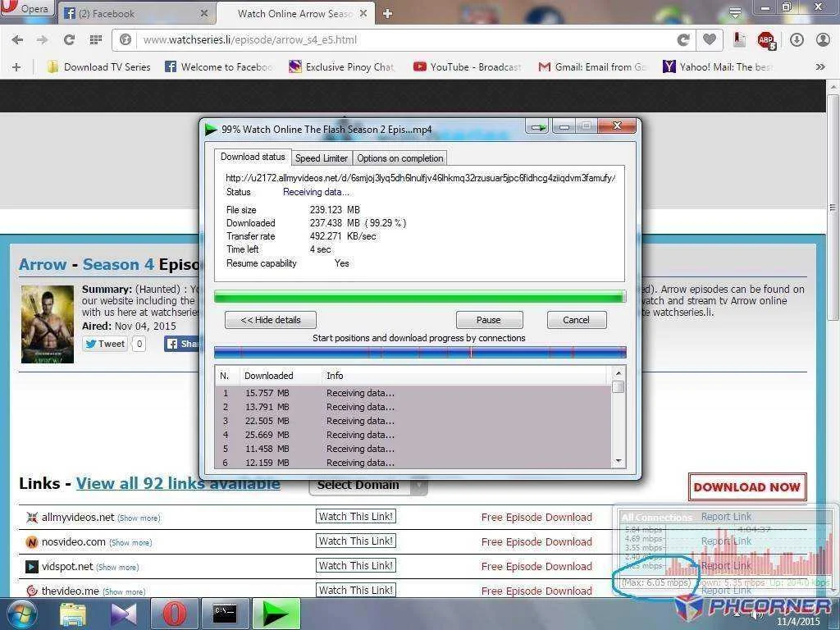Open Speed Dial grid icon
Screen dimensions: 840x630
click(x=96, y=39)
